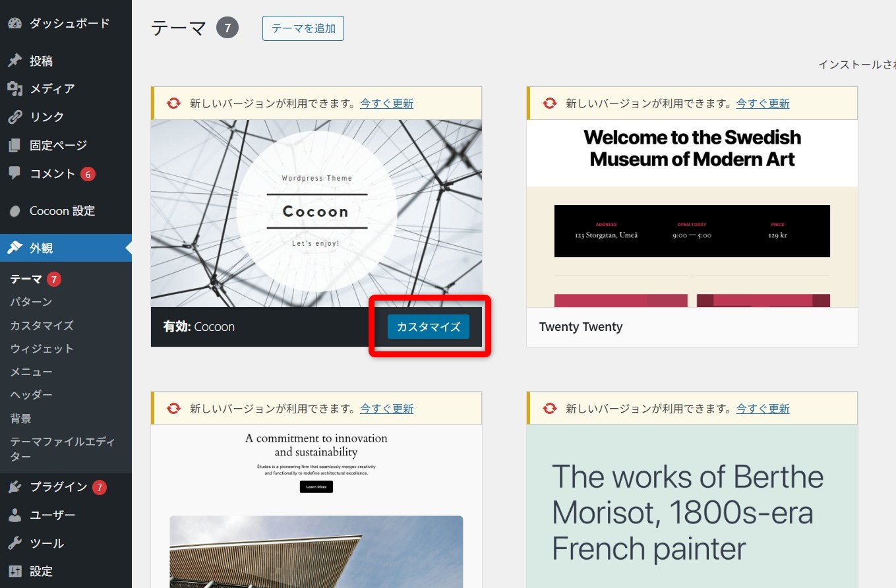Select the Twenty Twenty theme thumbnail
896x588 pixels.
pyautogui.click(x=692, y=214)
